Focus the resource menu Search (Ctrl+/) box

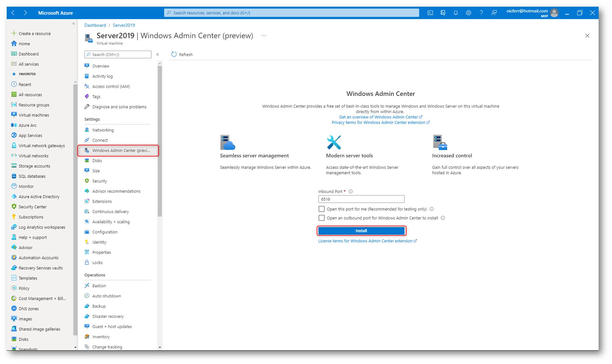click(x=118, y=54)
